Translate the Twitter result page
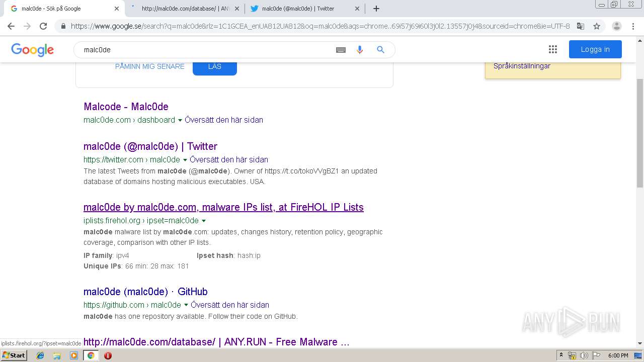This screenshot has height=362, width=644. pos(229,159)
